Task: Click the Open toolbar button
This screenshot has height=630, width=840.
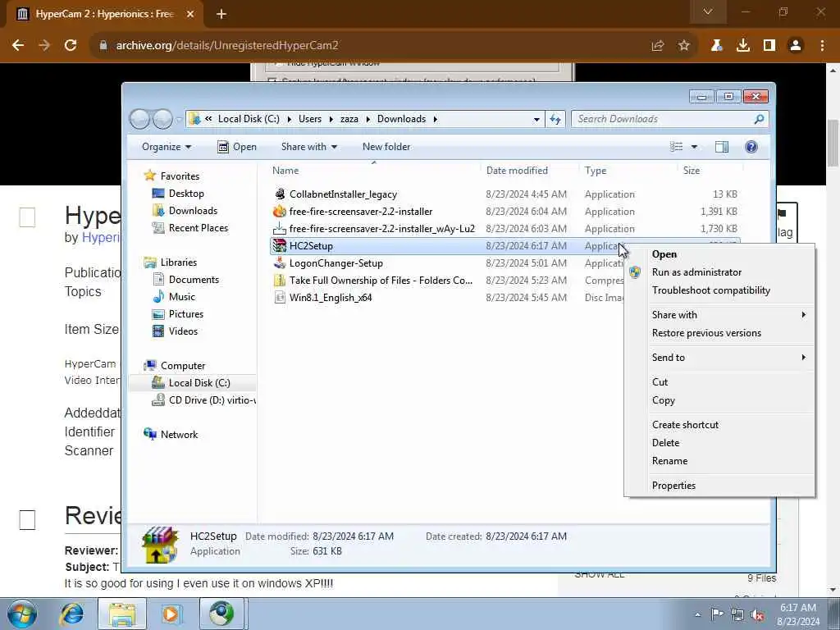Action: point(237,147)
